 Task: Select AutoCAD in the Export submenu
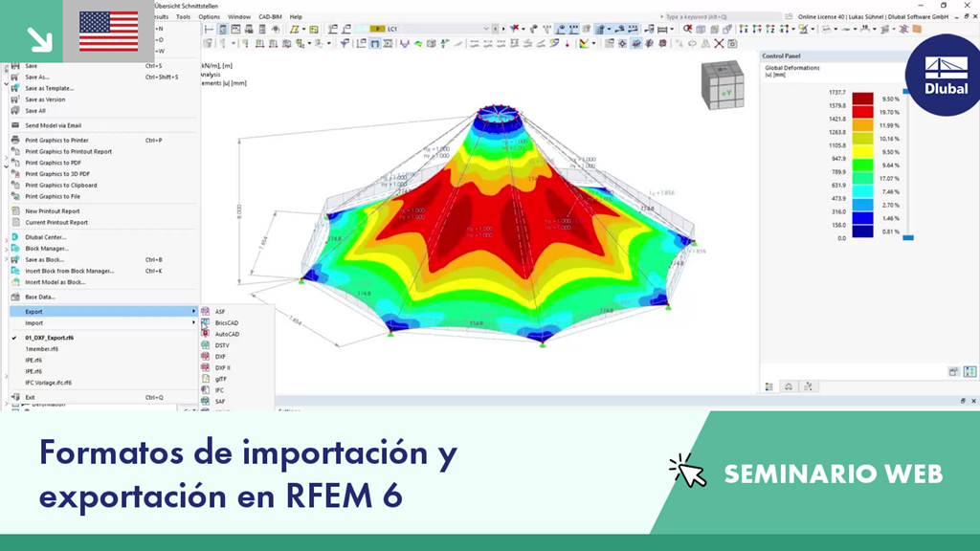click(227, 334)
